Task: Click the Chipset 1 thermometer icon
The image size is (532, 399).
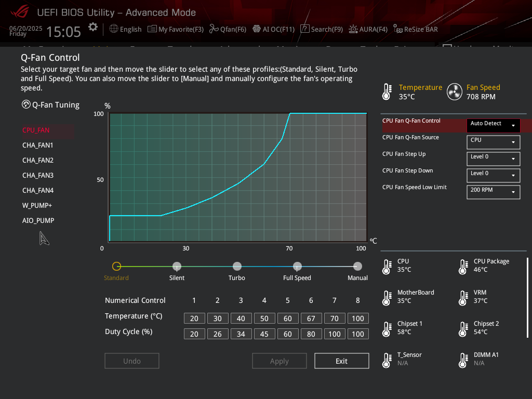Action: [387, 329]
